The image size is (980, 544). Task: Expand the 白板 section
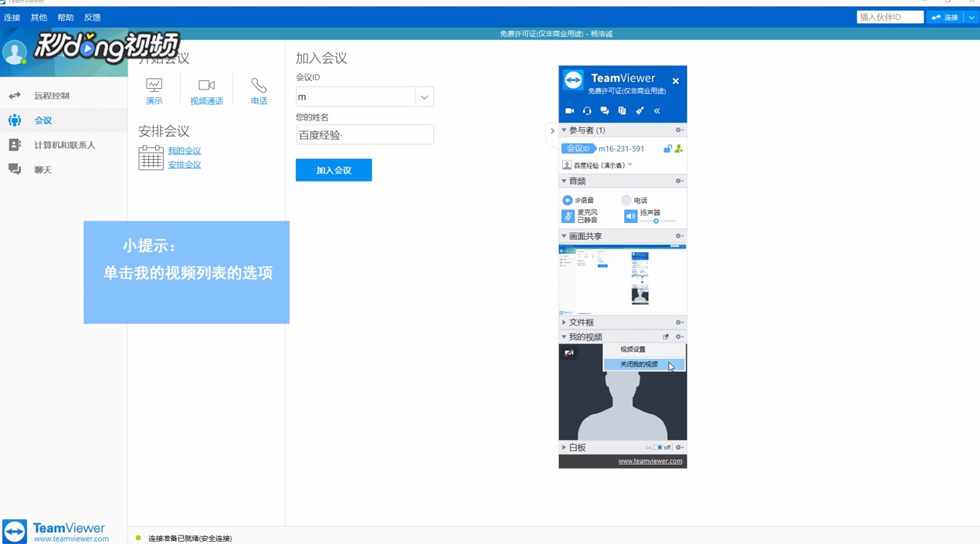click(x=564, y=448)
